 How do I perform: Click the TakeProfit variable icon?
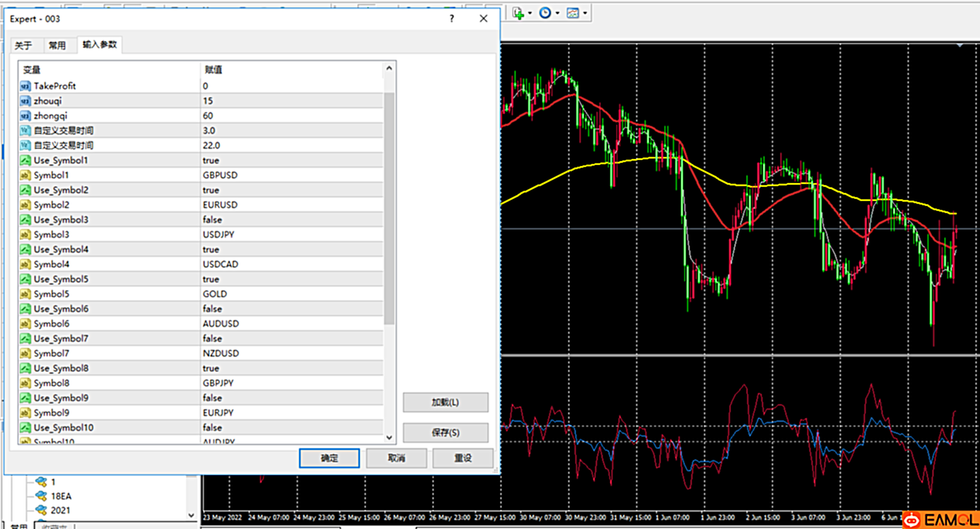click(x=25, y=86)
